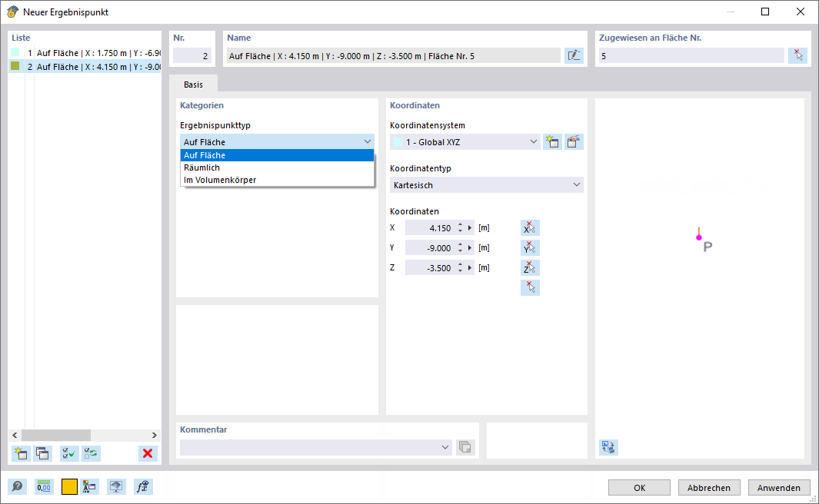Click the edit name icon beside Name field
The image size is (819, 504).
pyautogui.click(x=574, y=56)
